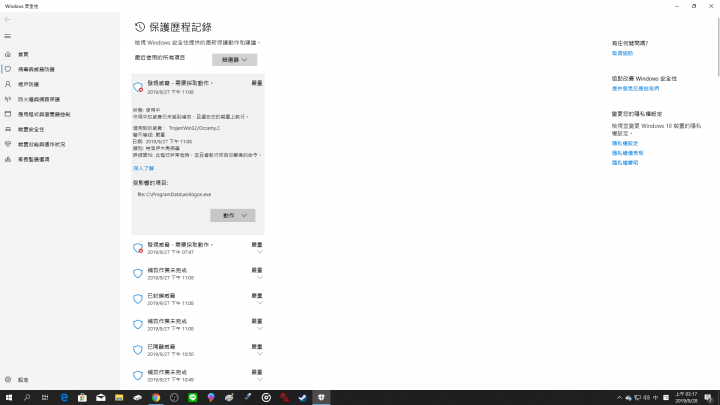Go back using the back arrow

click(7, 19)
